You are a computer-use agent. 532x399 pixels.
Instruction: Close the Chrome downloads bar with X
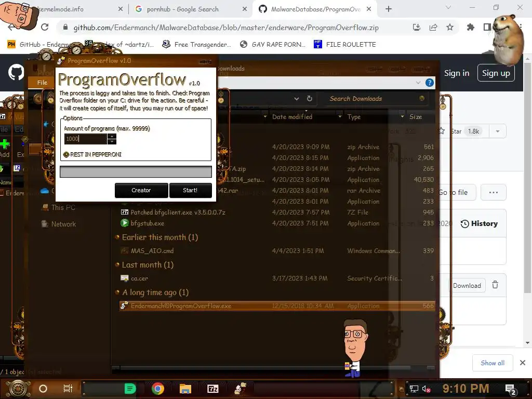coord(523,363)
